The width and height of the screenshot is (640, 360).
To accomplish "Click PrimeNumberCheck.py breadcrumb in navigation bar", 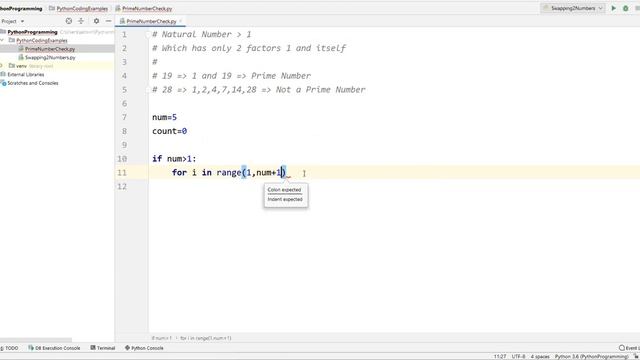I will [147, 9].
